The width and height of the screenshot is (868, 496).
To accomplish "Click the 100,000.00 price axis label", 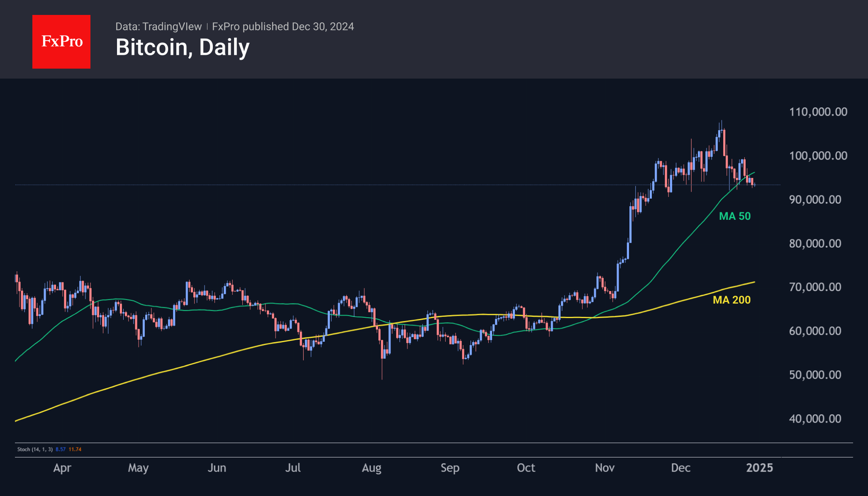I will (818, 156).
